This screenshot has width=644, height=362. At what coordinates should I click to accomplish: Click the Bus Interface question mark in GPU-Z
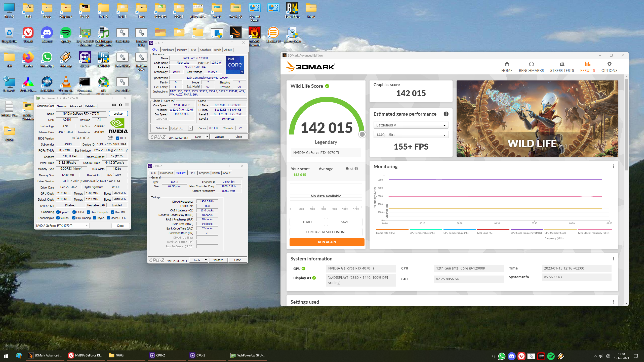127,150
